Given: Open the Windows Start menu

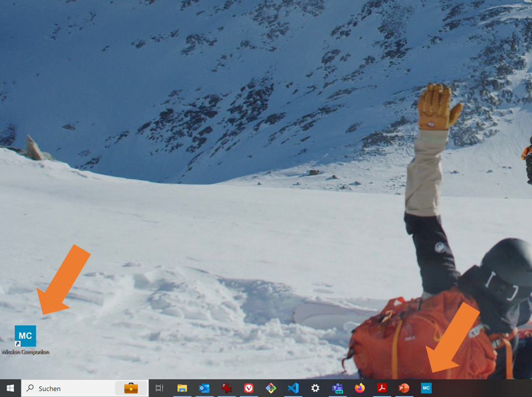Looking at the screenshot, I should coord(10,389).
